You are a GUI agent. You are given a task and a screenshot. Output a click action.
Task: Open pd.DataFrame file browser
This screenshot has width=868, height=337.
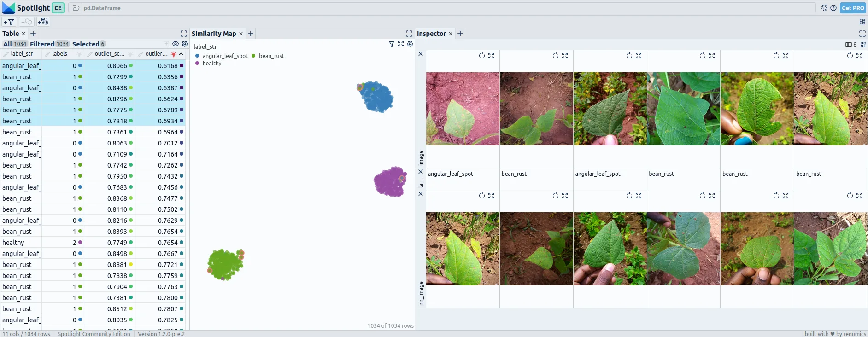tap(76, 8)
